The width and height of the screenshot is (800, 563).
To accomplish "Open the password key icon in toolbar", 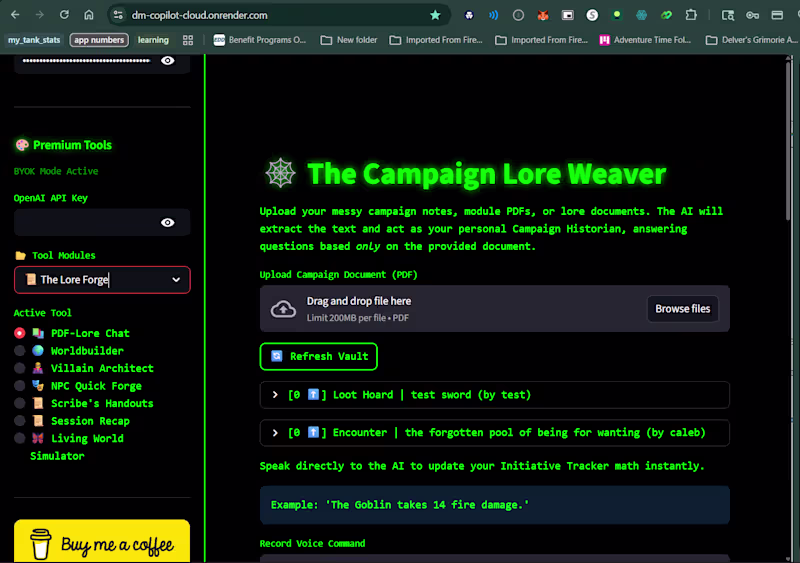I will click(x=753, y=15).
